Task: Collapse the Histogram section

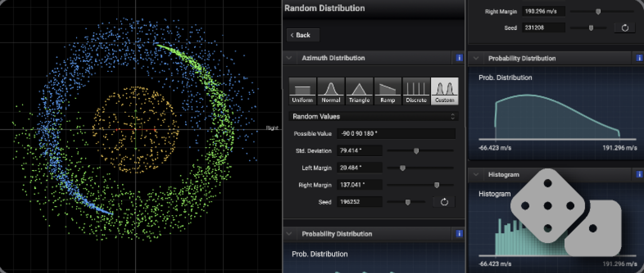Action: point(476,175)
